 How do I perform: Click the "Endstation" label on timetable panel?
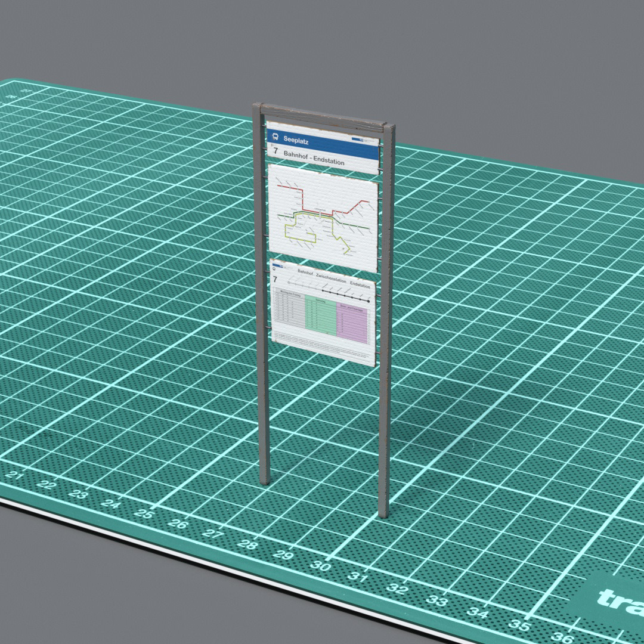coord(360,284)
